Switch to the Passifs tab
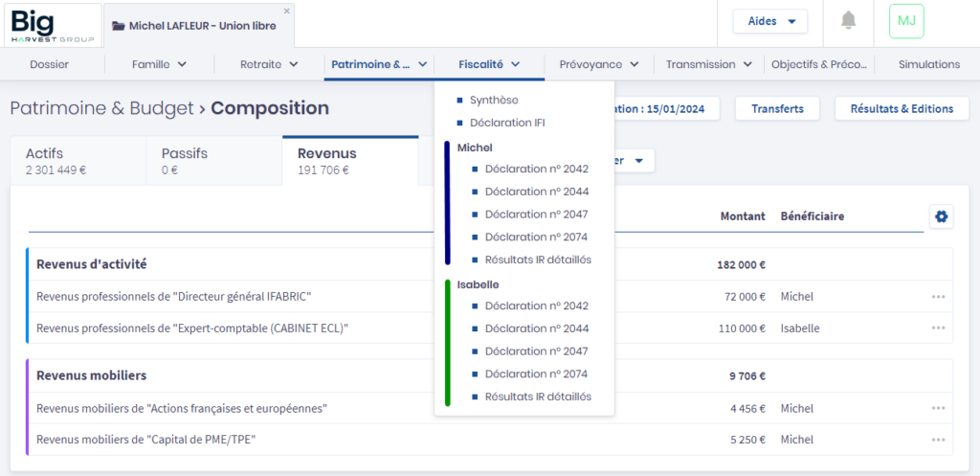Image resolution: width=980 pixels, height=476 pixels. pos(212,161)
